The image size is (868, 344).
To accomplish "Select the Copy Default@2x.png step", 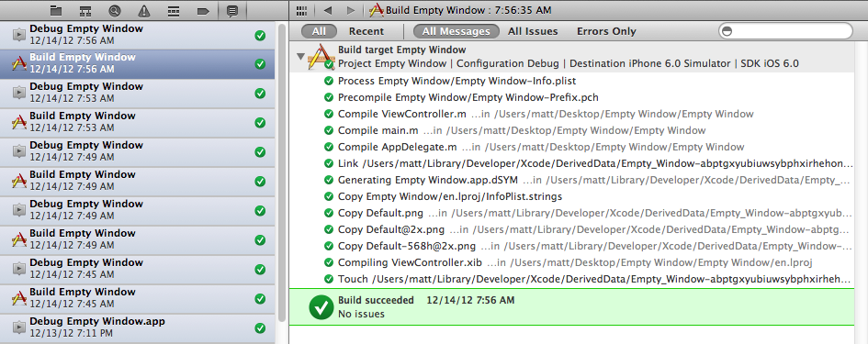I will (x=572, y=229).
